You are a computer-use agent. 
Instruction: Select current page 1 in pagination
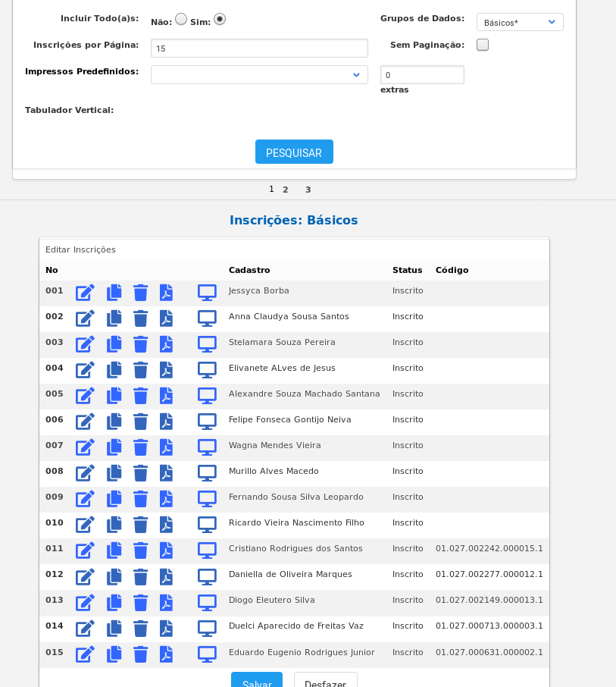tap(271, 189)
